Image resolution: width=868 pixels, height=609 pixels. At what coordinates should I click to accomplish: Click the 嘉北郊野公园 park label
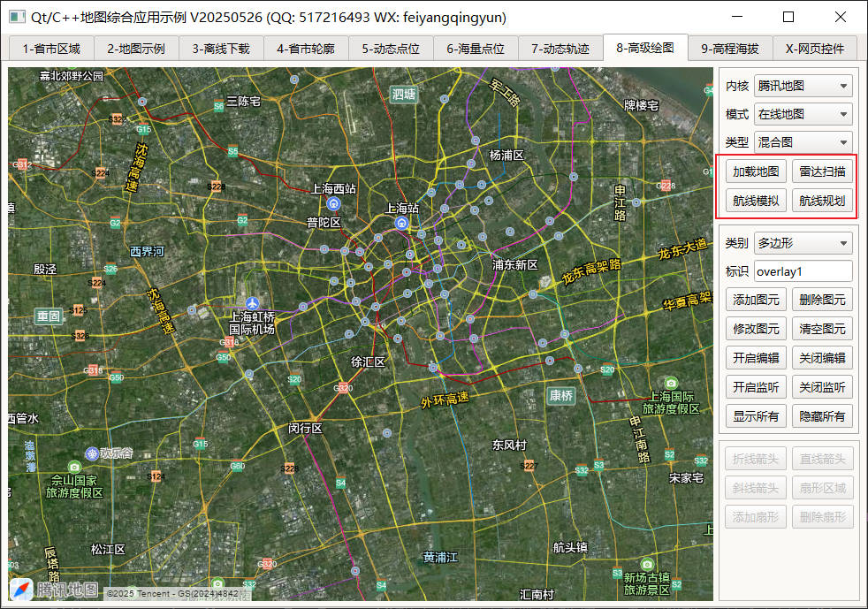(72, 76)
